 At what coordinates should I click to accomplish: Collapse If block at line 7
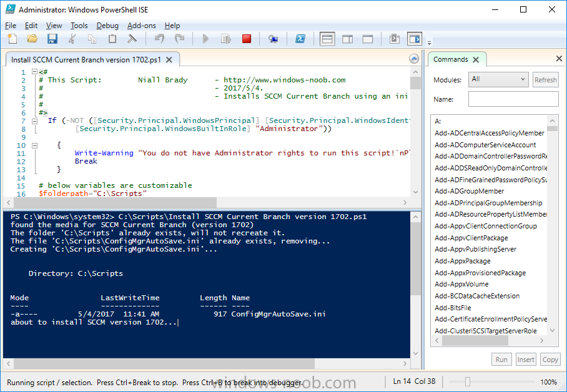[x=35, y=120]
